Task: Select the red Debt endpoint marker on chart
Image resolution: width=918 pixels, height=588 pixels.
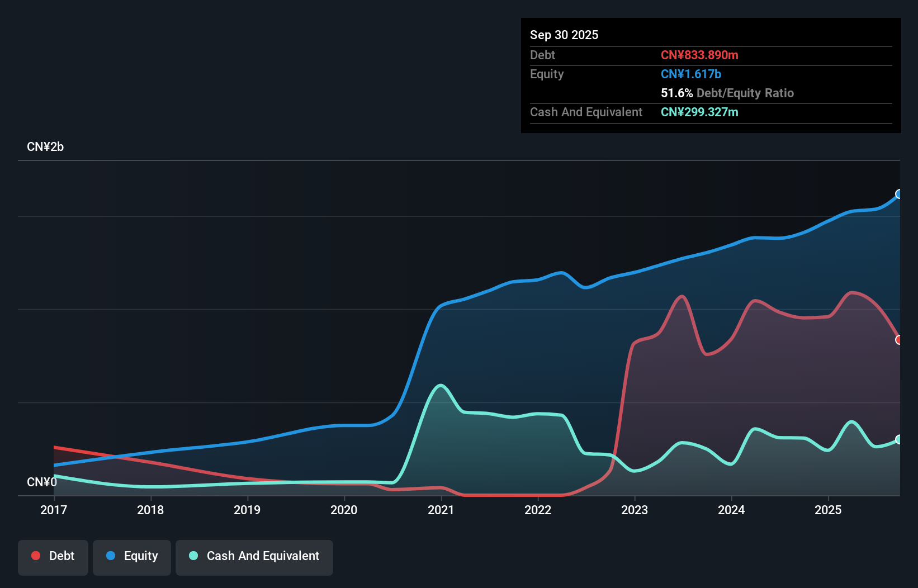Action: pyautogui.click(x=899, y=340)
